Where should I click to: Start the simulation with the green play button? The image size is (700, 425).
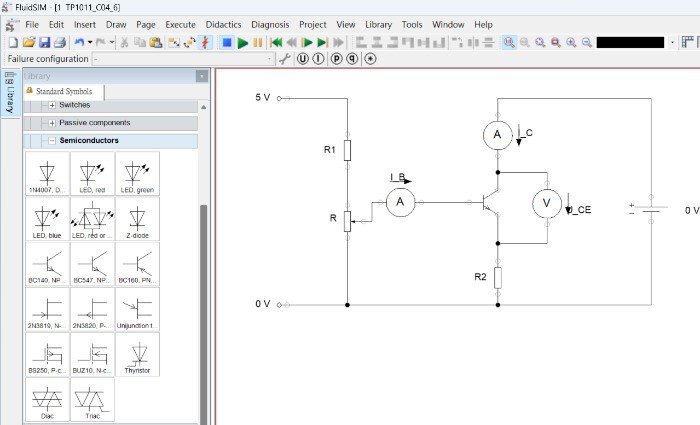(243, 43)
